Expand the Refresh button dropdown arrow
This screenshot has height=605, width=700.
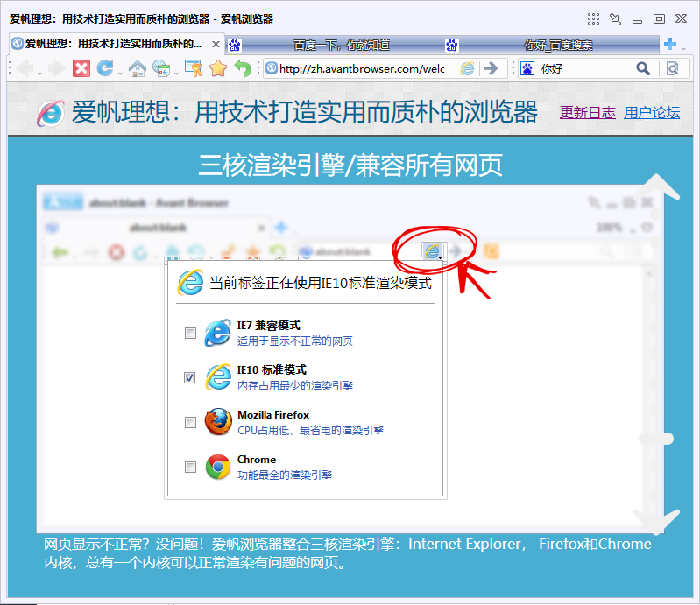120,74
